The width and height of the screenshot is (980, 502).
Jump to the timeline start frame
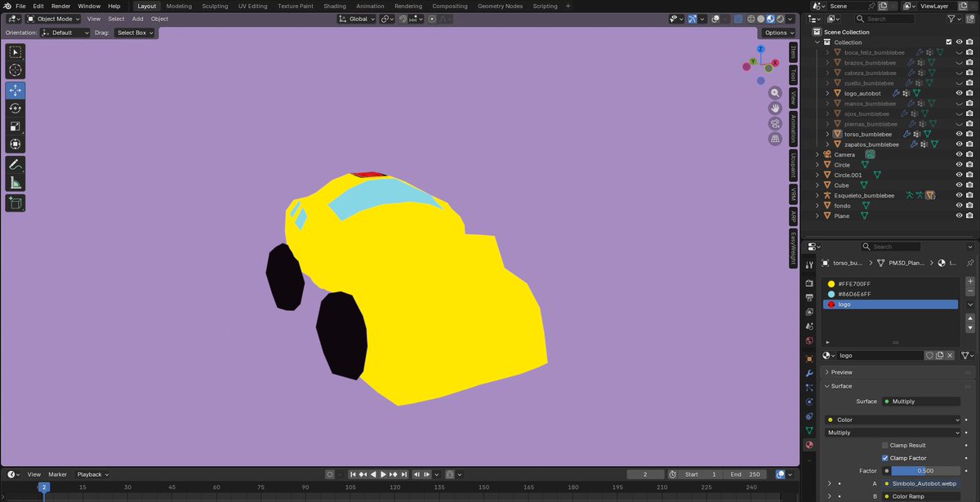(353, 474)
